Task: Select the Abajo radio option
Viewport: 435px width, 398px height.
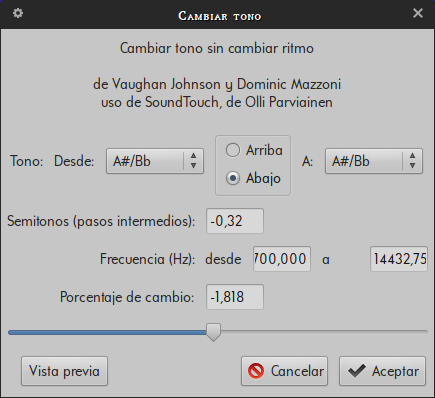Action: [x=253, y=178]
